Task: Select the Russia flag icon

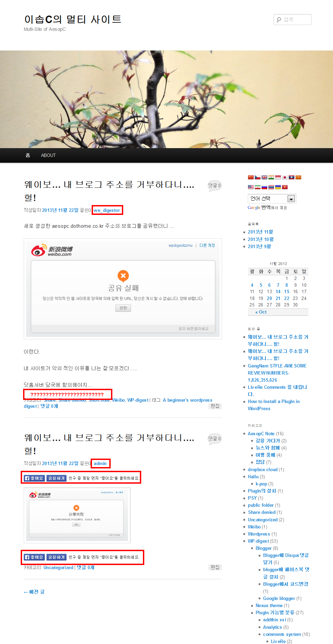Action: (264, 187)
